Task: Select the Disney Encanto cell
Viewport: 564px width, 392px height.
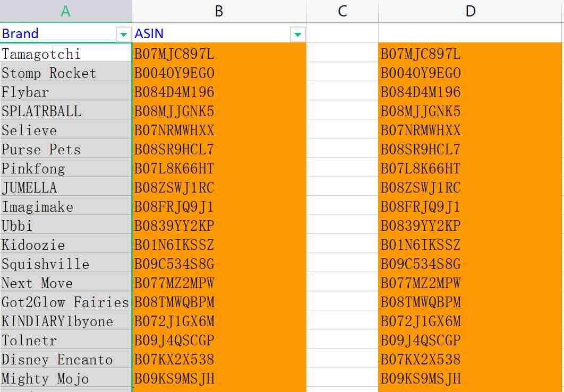Action: click(x=66, y=359)
